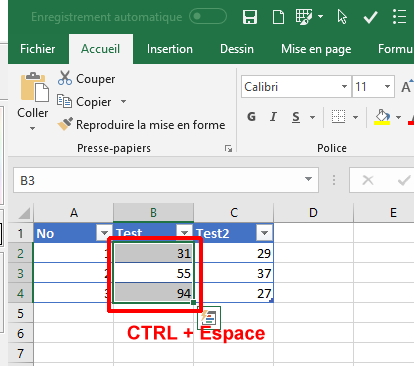Open the Formules tab
This screenshot has width=414, height=366.
coord(395,49)
